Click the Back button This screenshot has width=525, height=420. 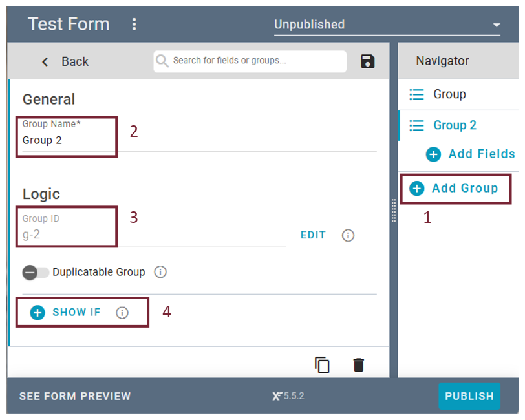(65, 62)
